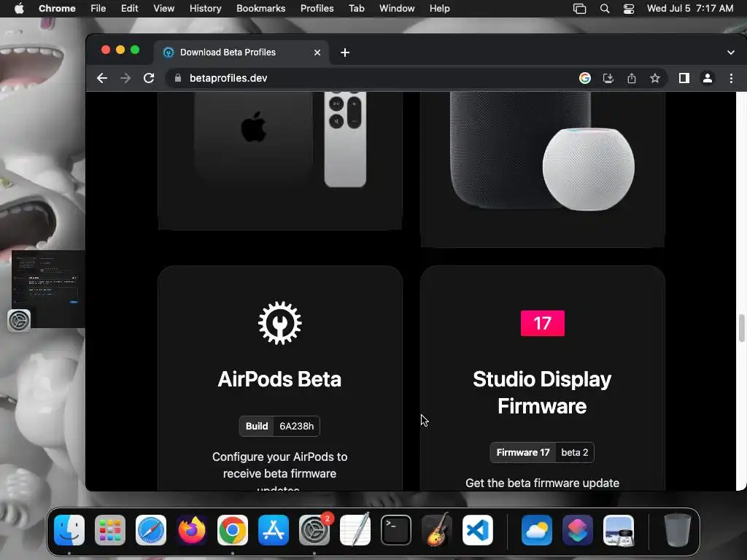The image size is (747, 560).
Task: Click the Firmware 17 beta 2 badge
Action: [x=542, y=452]
